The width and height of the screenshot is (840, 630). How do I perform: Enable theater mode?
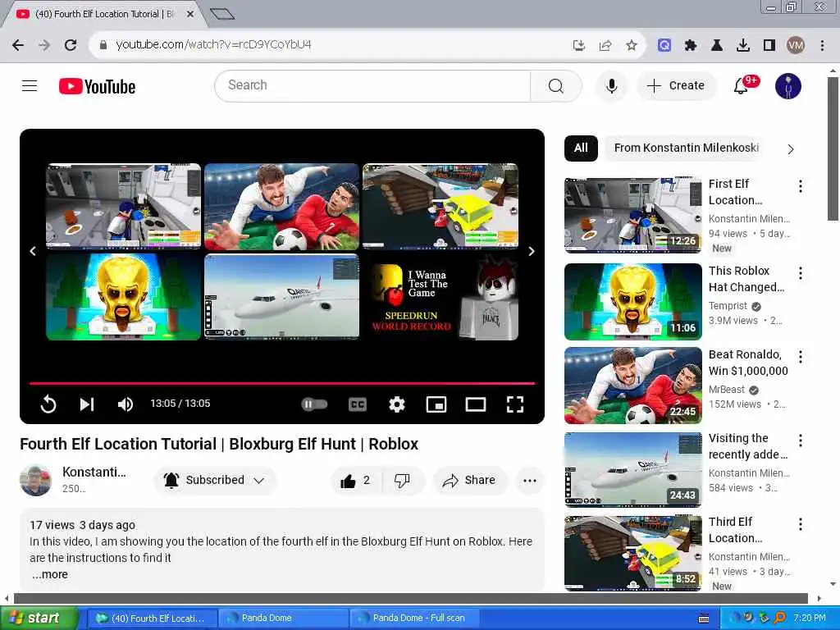point(476,404)
